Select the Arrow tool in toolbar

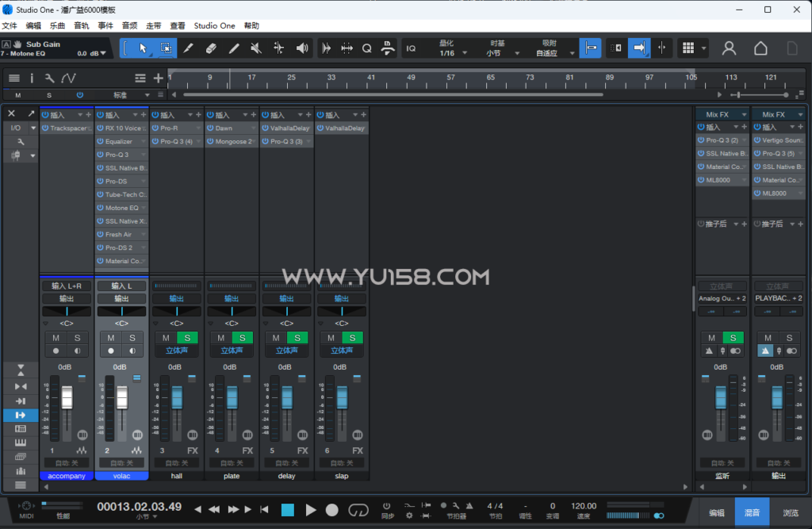pyautogui.click(x=143, y=48)
